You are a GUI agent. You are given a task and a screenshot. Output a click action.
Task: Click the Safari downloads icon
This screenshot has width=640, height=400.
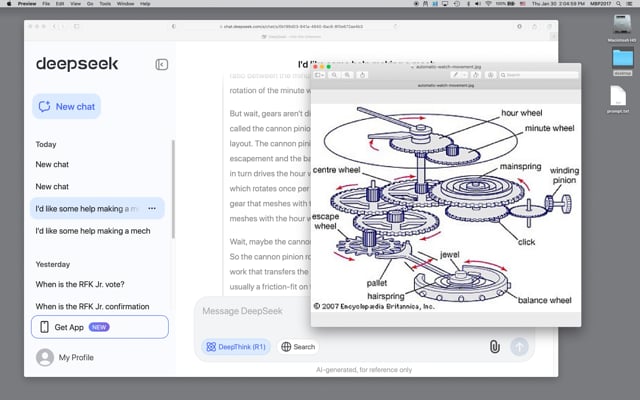tap(519, 27)
